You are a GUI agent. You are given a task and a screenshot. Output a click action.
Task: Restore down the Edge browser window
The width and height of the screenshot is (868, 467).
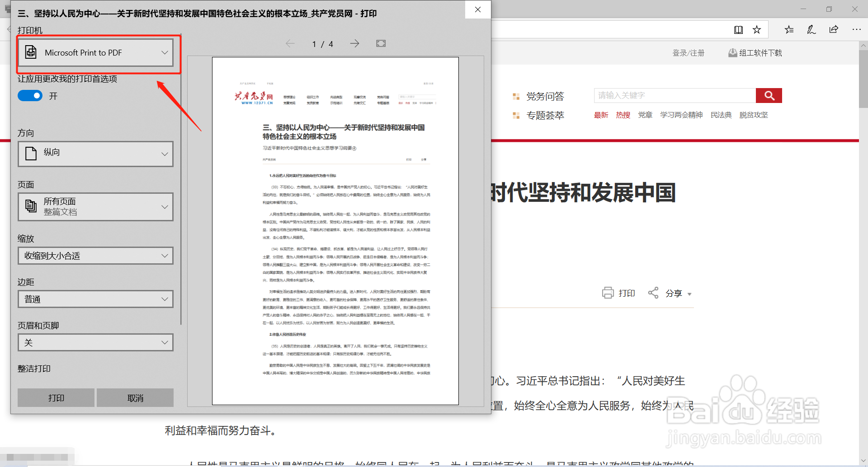point(829,9)
